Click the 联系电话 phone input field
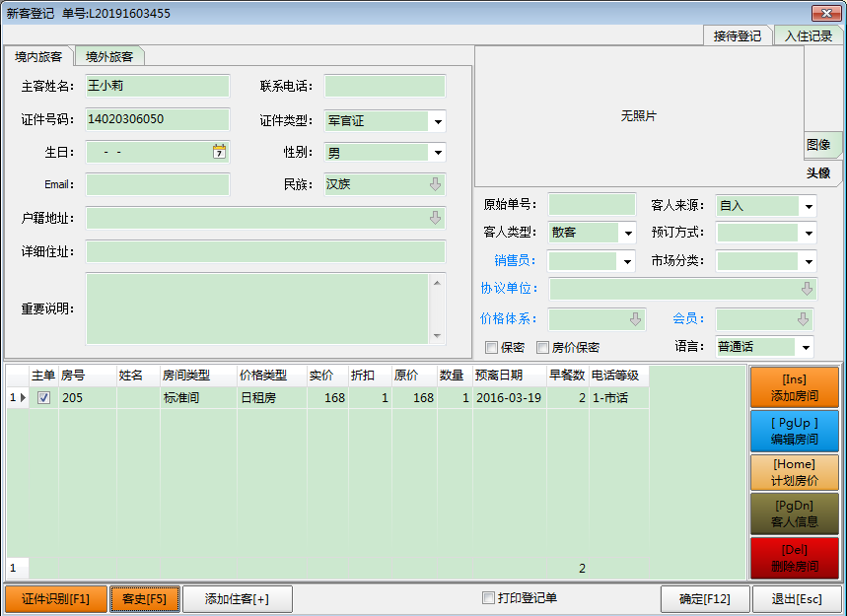Screen dimensions: 847x616 tap(385, 86)
